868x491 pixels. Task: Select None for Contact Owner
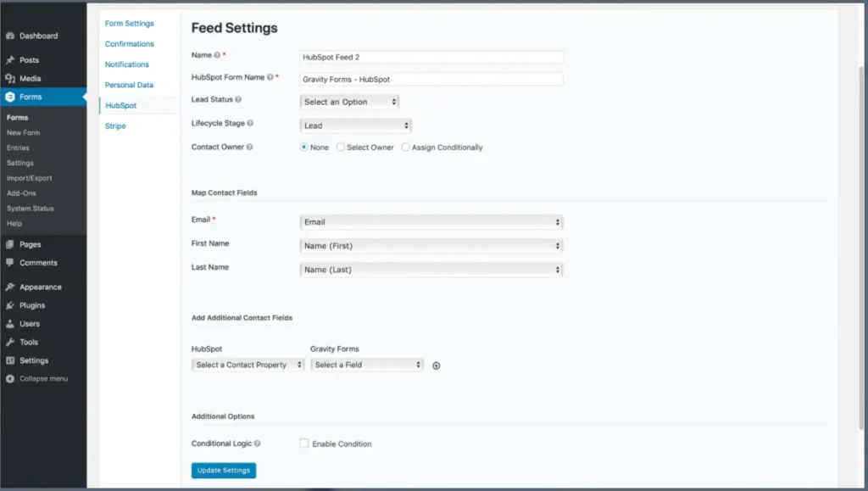304,148
